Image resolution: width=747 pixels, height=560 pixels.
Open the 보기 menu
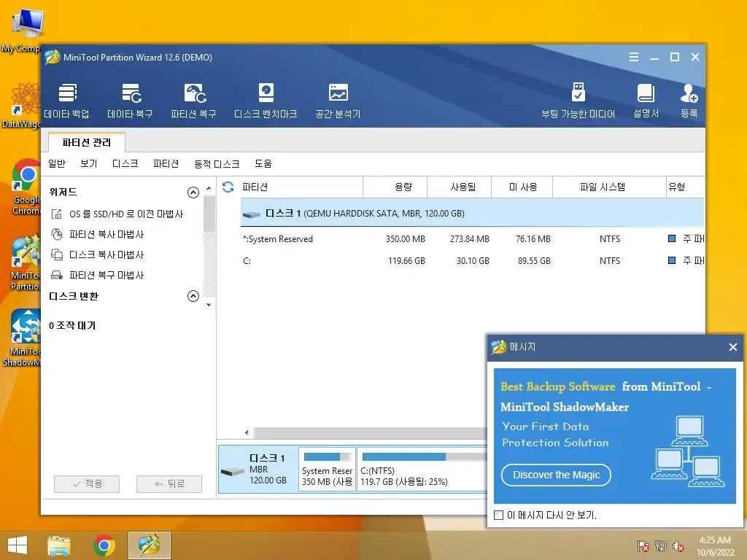pos(88,164)
